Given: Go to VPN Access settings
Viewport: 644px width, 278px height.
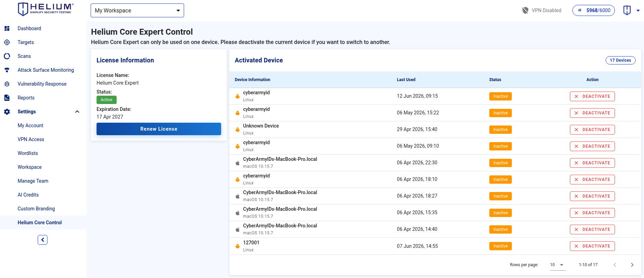Looking at the screenshot, I should click(x=31, y=139).
